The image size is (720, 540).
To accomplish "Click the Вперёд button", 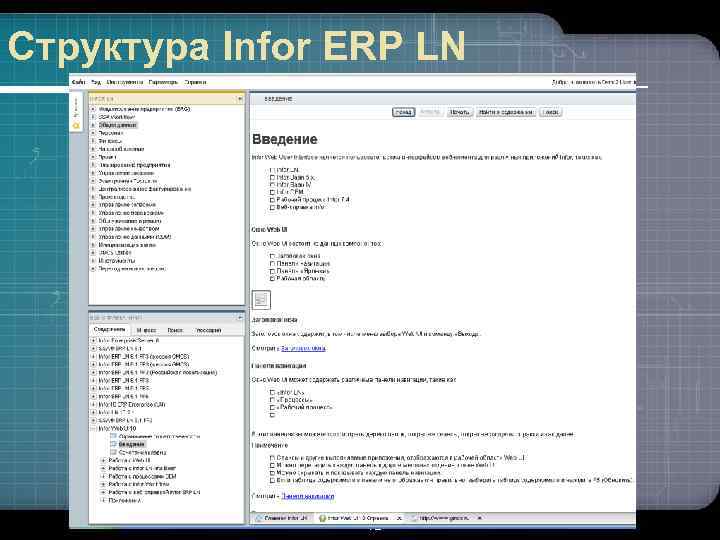I will coord(430,112).
